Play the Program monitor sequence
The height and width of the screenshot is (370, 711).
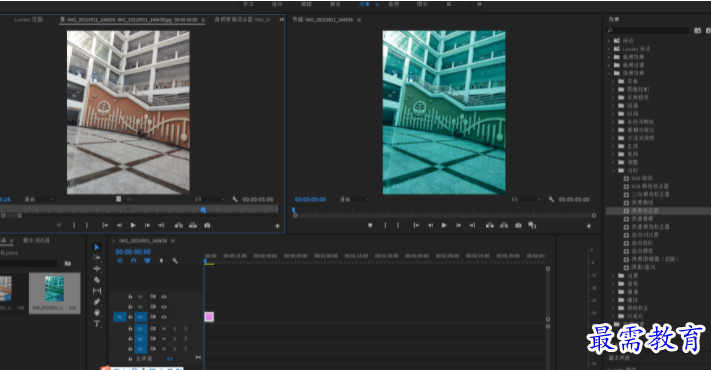point(444,225)
